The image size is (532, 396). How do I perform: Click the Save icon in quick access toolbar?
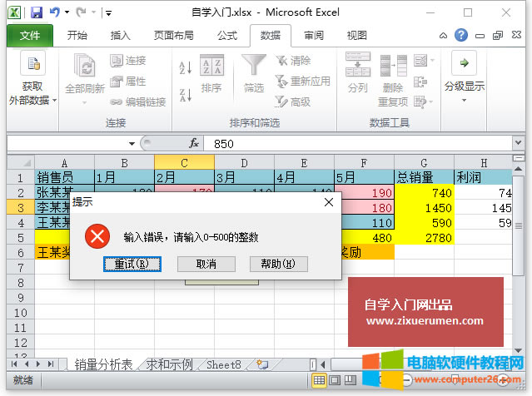[36, 12]
